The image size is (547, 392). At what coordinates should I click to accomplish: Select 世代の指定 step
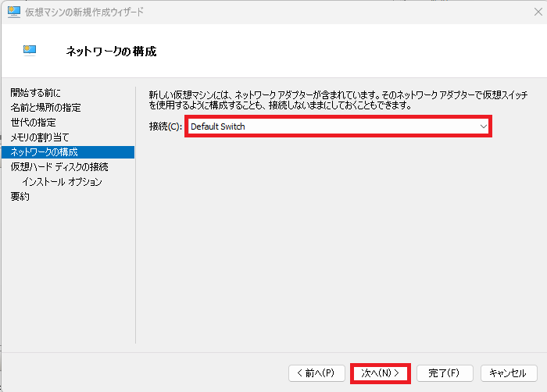[33, 123]
